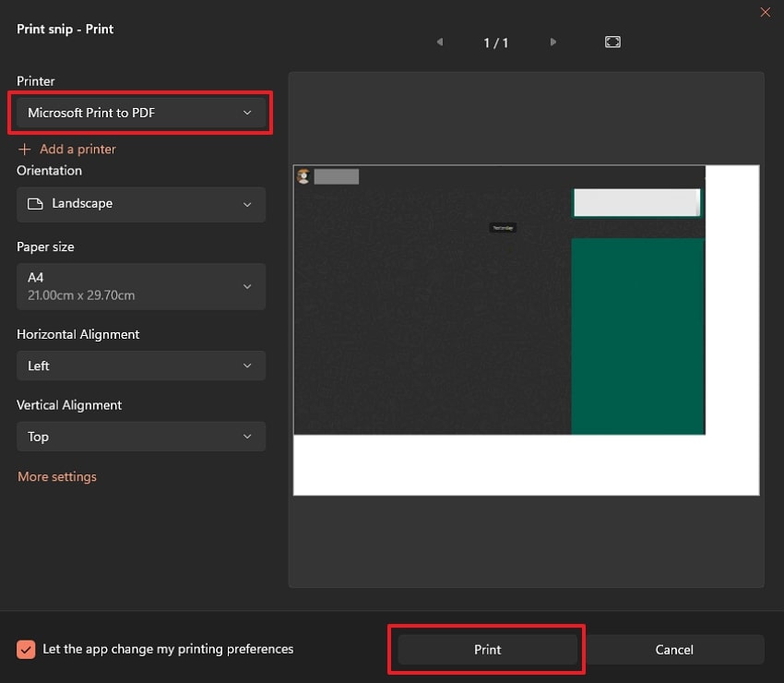Screen dimensions: 784x683
Task: Click the 1 / 1 page indicator
Action: [496, 42]
